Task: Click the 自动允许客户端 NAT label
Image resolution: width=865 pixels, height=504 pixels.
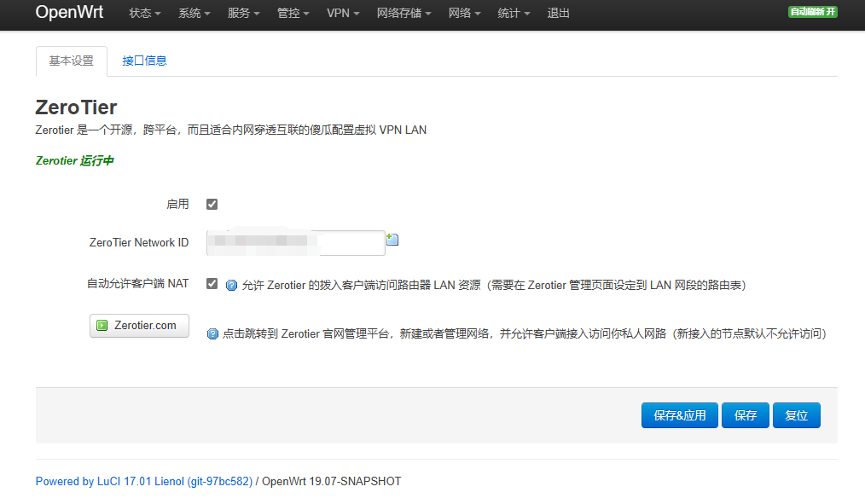Action: (x=138, y=283)
